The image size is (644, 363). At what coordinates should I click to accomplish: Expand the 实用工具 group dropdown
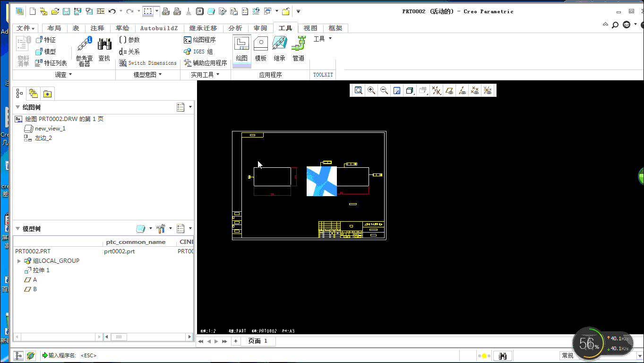click(205, 75)
